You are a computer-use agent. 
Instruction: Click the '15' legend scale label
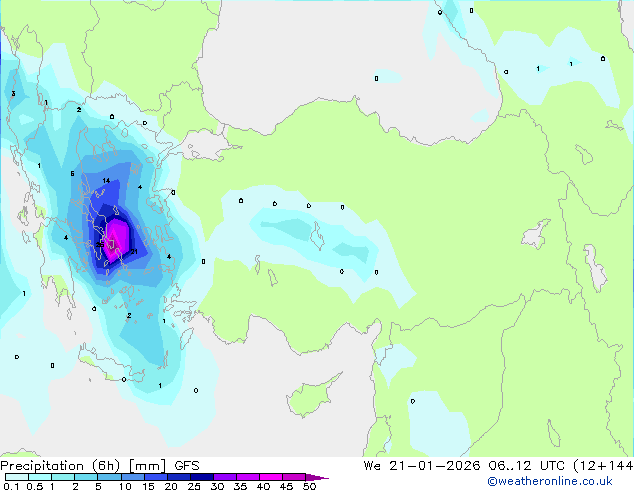(148, 486)
